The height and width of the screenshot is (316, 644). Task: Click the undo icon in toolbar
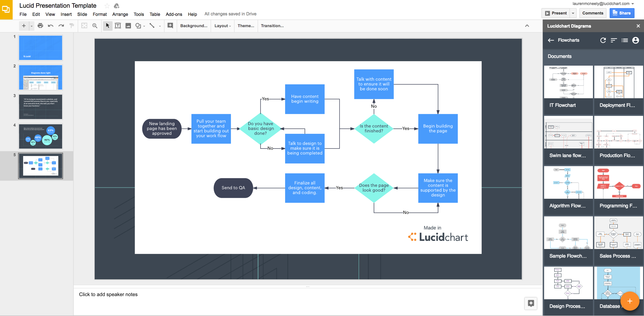click(50, 26)
